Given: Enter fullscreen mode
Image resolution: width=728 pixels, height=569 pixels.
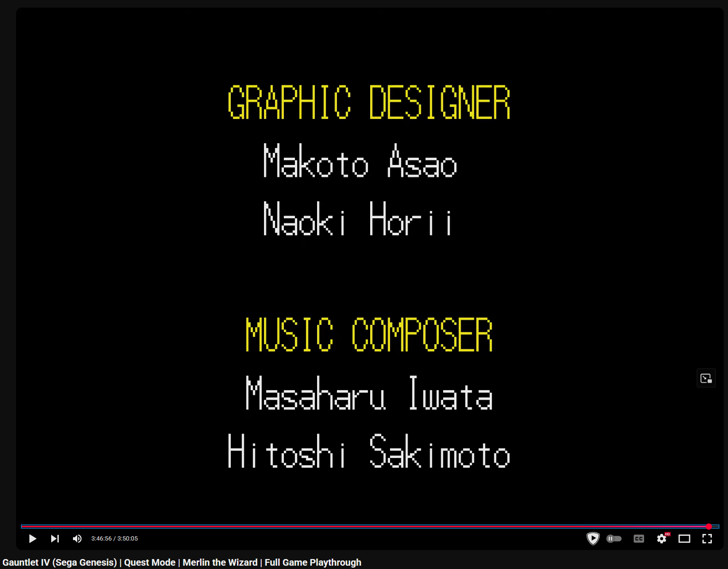Looking at the screenshot, I should point(707,539).
